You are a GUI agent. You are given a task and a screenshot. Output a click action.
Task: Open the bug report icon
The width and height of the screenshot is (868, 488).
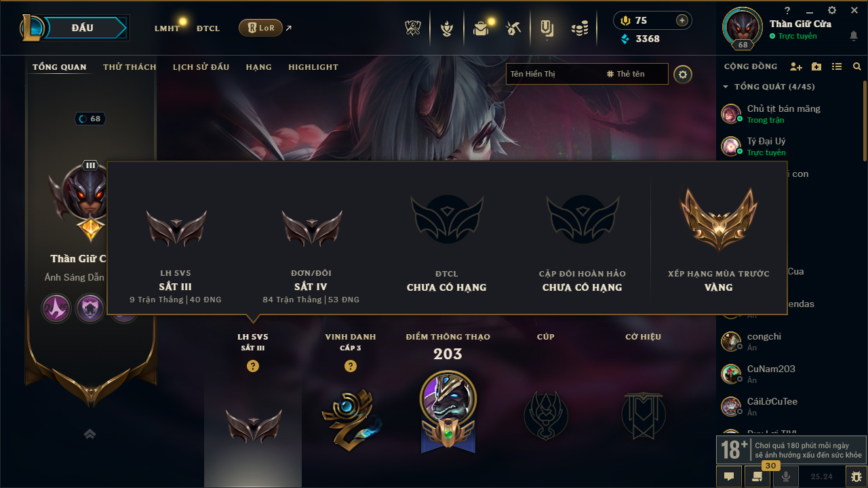point(856,476)
